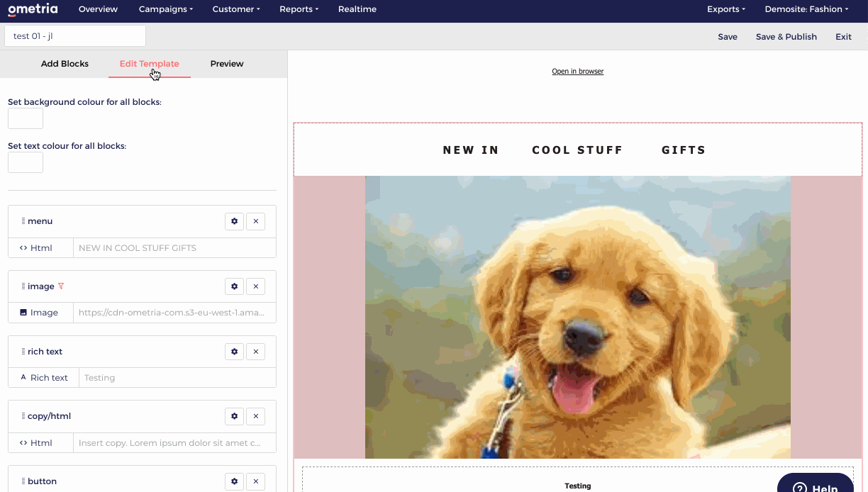
Task: Go to the Realtime page
Action: tap(357, 9)
